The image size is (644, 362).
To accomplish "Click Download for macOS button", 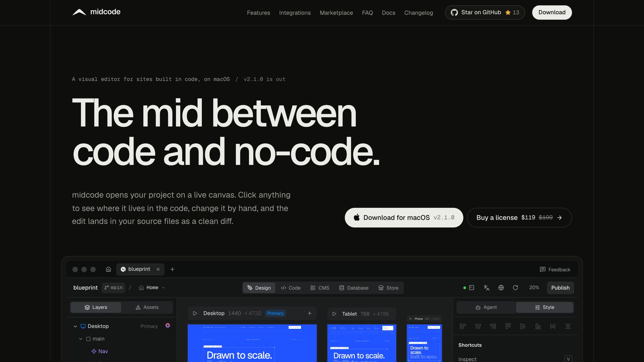I will coord(404,218).
